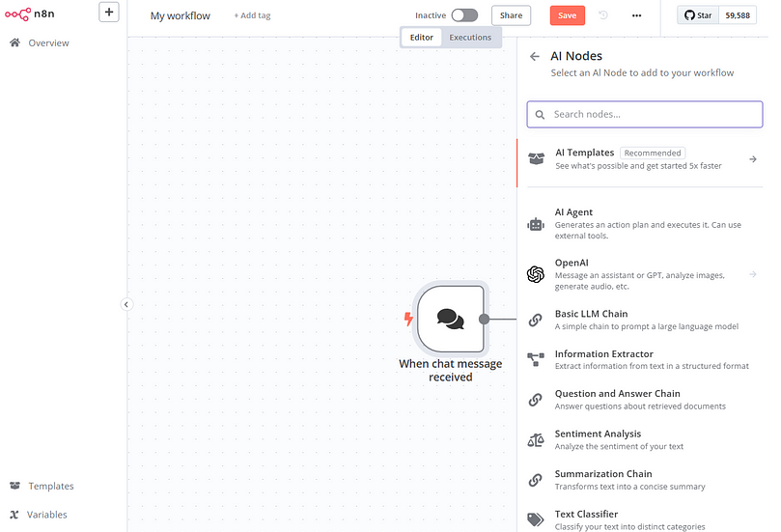The width and height of the screenshot is (781, 532).
Task: Click the Summarization Chain link icon
Action: click(536, 480)
